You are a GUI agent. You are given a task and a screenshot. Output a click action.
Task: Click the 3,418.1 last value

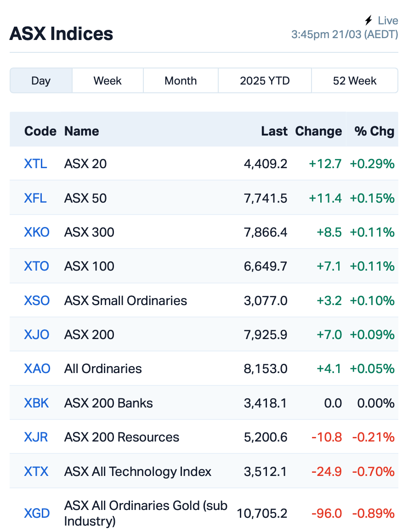pyautogui.click(x=266, y=403)
